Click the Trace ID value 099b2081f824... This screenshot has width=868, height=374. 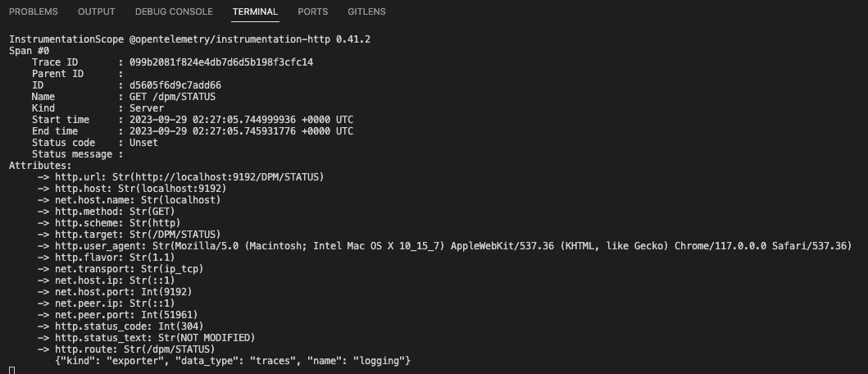pos(221,62)
